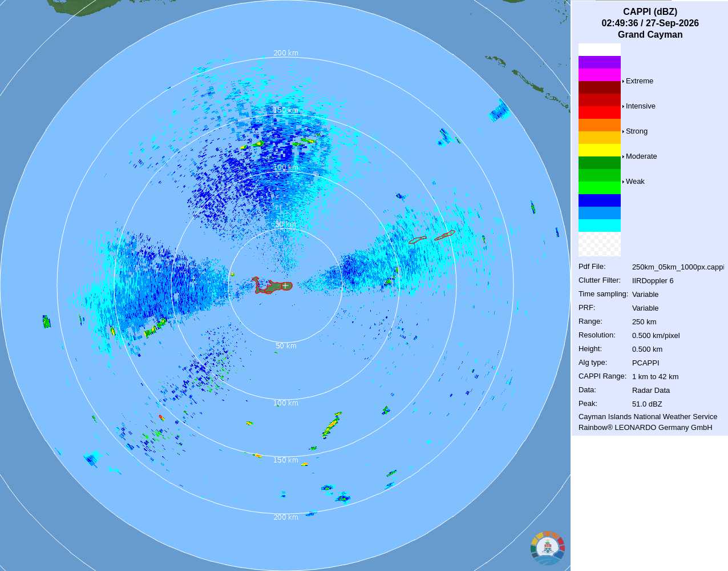Click the lower 100 km range ring label
The height and width of the screenshot is (571, 728).
pos(286,403)
